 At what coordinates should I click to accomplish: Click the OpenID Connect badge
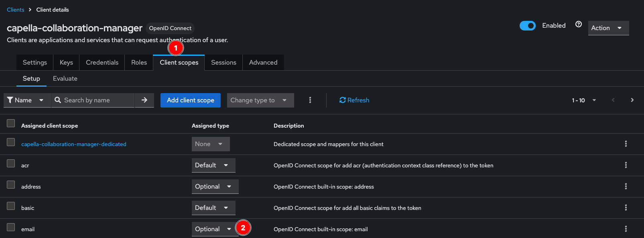tap(170, 28)
